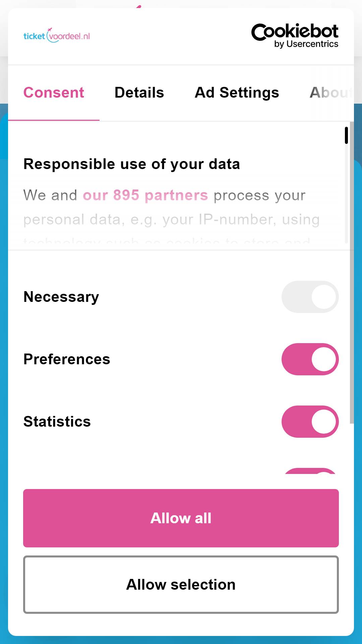Toggle the partially visible Marketing switch

coord(310,471)
